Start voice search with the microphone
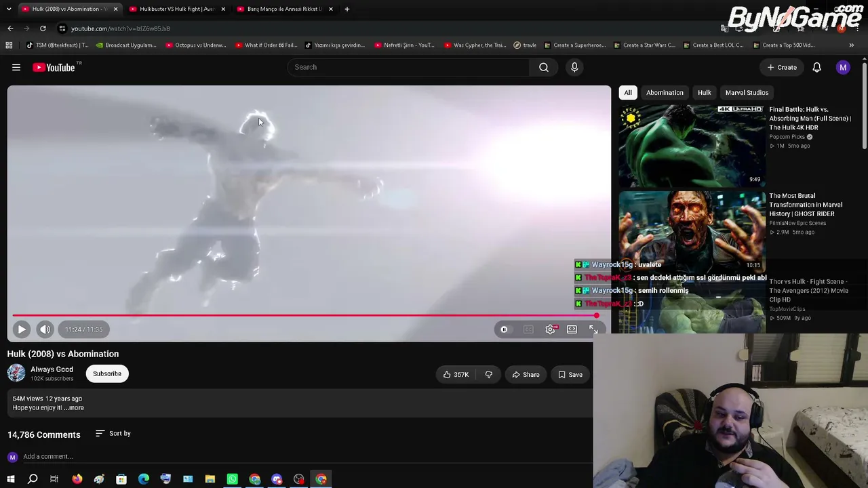Screen dimensions: 868x488 (574, 67)
